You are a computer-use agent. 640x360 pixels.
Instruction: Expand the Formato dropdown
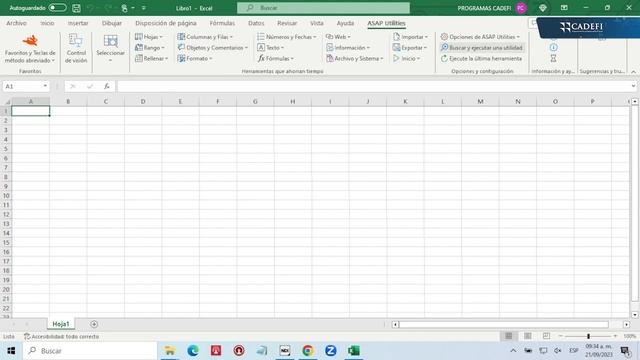click(x=195, y=59)
